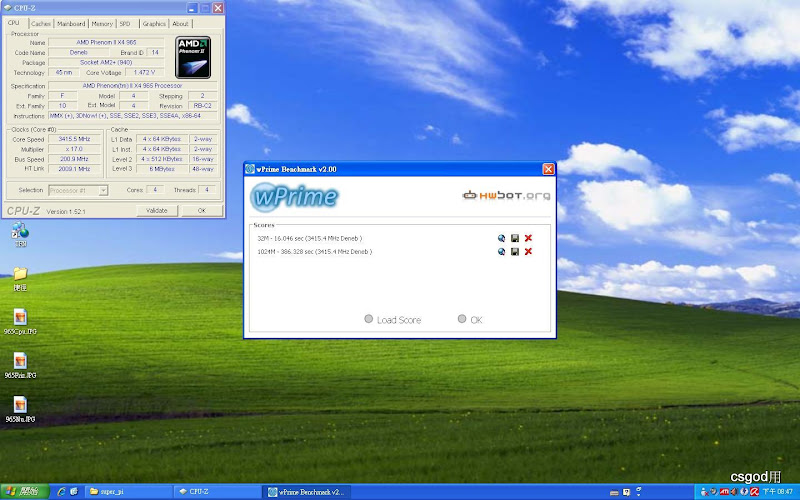Open the Windows Start button
This screenshot has height=500, width=800.
[x=24, y=492]
